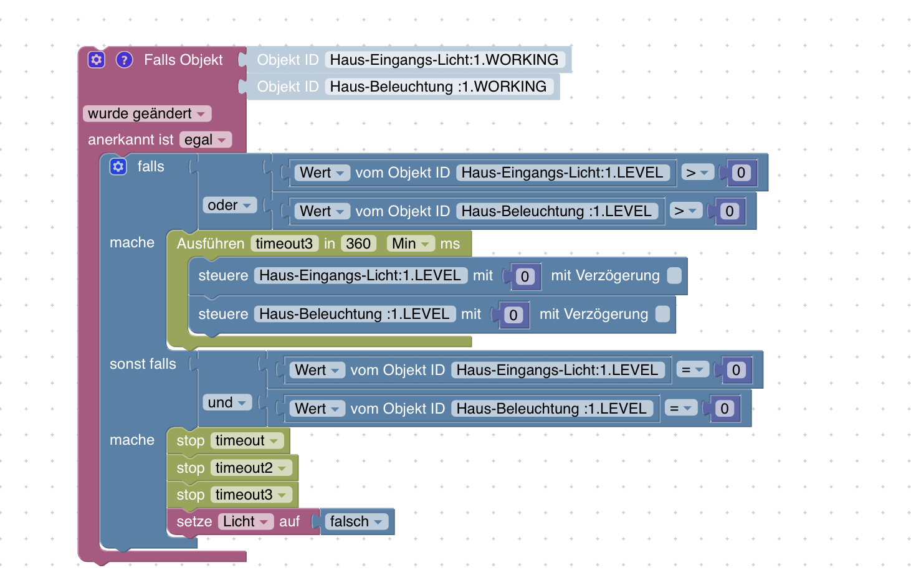
Task: Edit steuere target Haus-Beleuchtung :1.LEVEL
Action: point(355,314)
